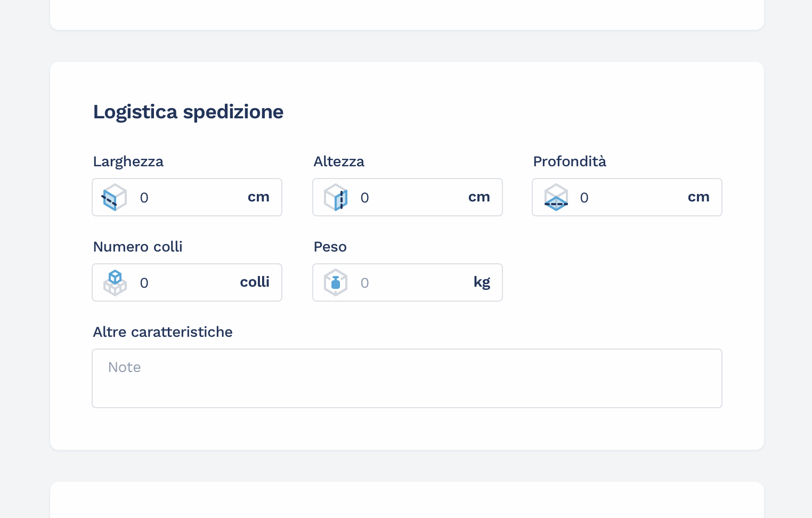Click the depth box icon in Profondità
812x518 pixels.
[556, 197]
